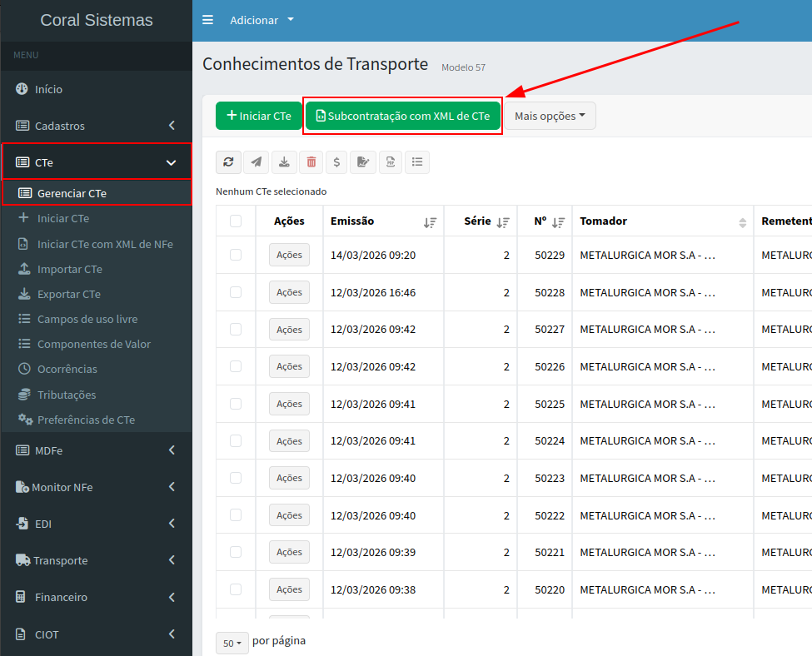Click the Iniciar CTe green button

point(259,116)
